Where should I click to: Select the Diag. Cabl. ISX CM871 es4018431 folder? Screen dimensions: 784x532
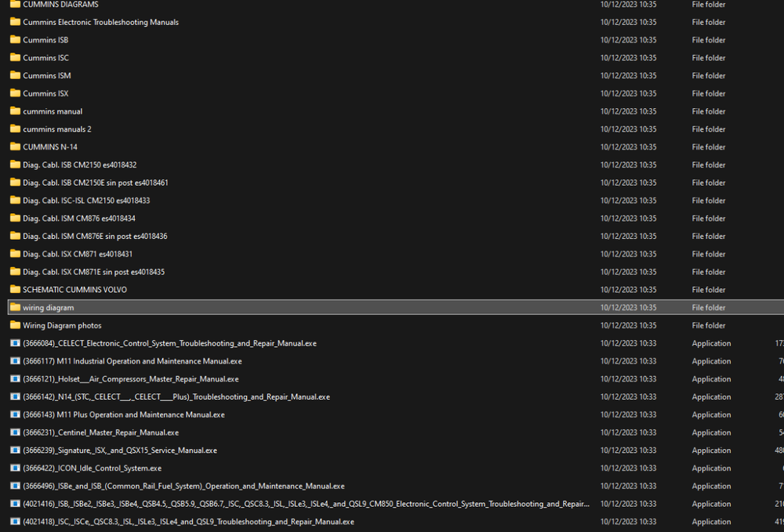coord(76,254)
